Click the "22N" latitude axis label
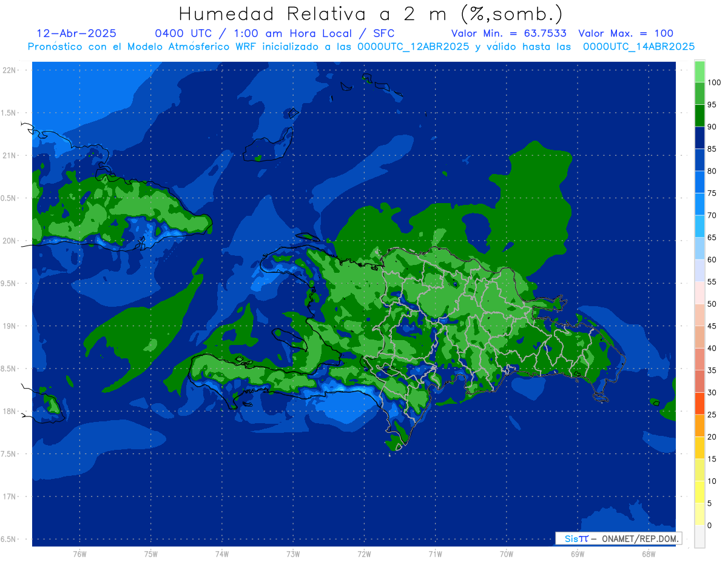The height and width of the screenshot is (562, 728). point(9,70)
